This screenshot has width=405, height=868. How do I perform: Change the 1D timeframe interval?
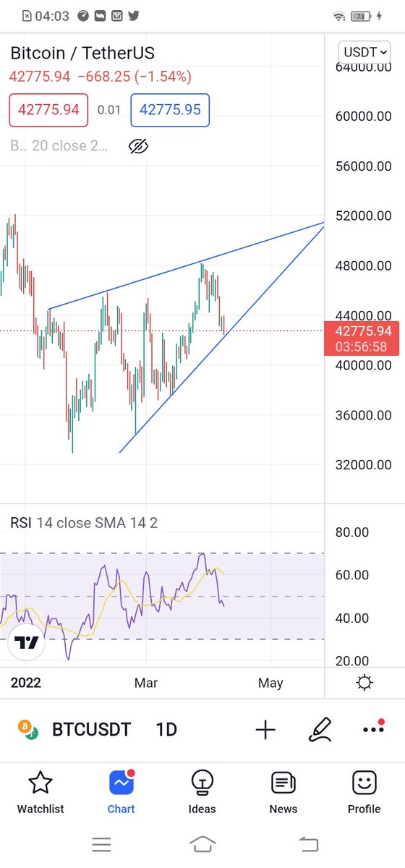pos(166,729)
